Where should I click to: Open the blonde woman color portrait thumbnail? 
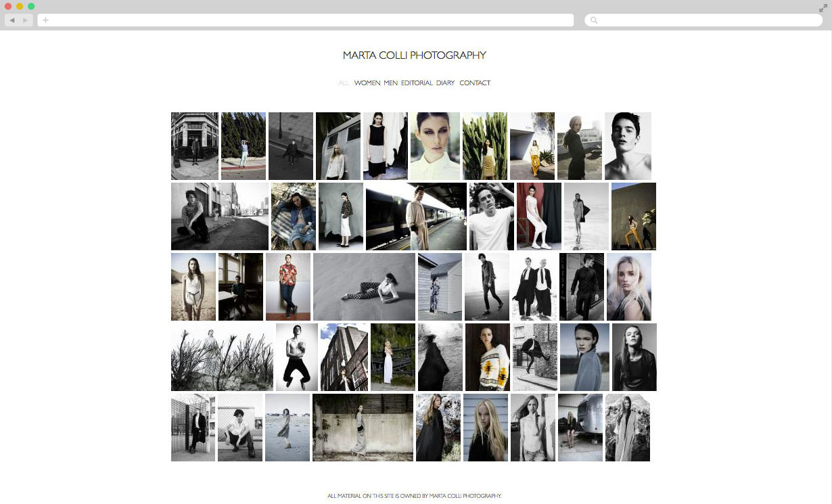(629, 287)
